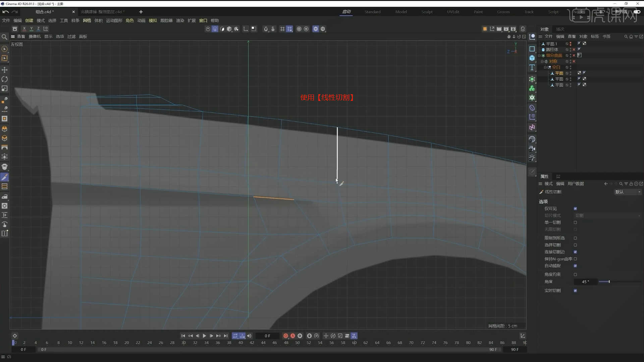Toggle X axis lock
644x362 pixels.
24,29
